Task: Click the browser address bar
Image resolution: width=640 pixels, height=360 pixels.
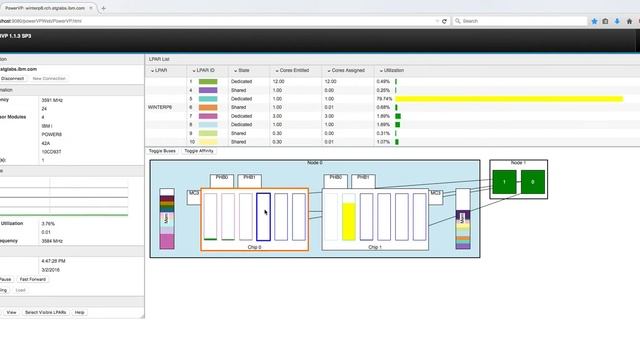Action: pos(216,21)
